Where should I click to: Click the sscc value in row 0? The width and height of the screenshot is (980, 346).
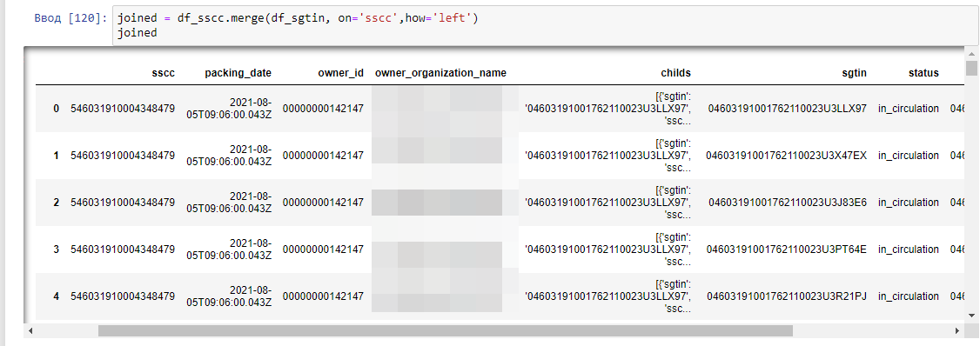[x=123, y=109]
